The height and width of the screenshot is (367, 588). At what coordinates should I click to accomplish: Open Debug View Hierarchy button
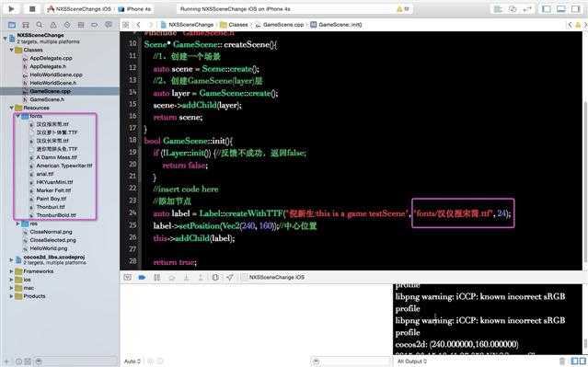(x=215, y=278)
